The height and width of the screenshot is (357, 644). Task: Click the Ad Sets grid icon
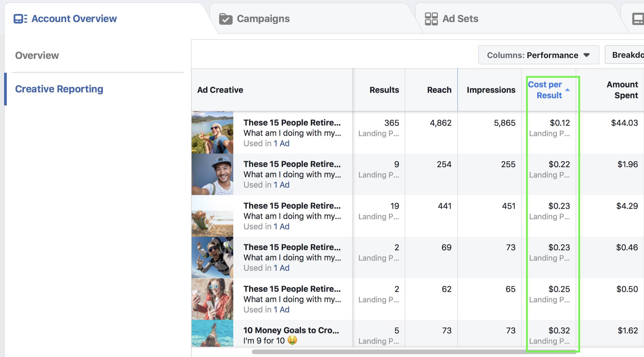coord(431,18)
